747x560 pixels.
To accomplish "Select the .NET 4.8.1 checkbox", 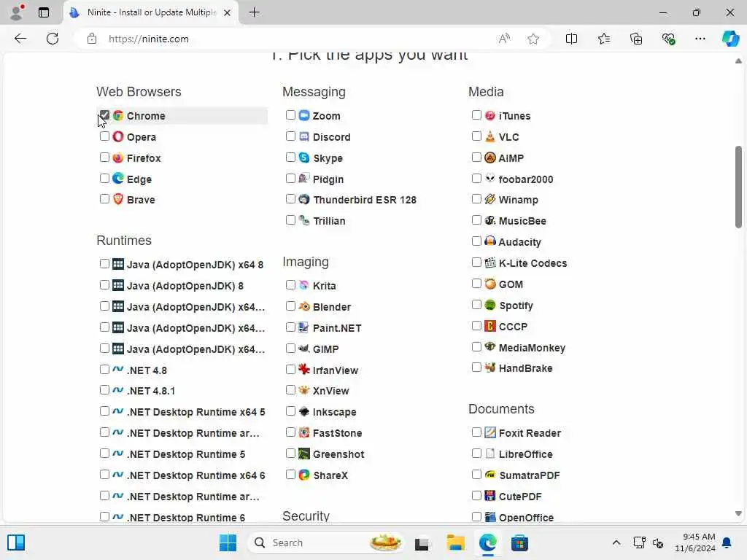I will pyautogui.click(x=104, y=390).
